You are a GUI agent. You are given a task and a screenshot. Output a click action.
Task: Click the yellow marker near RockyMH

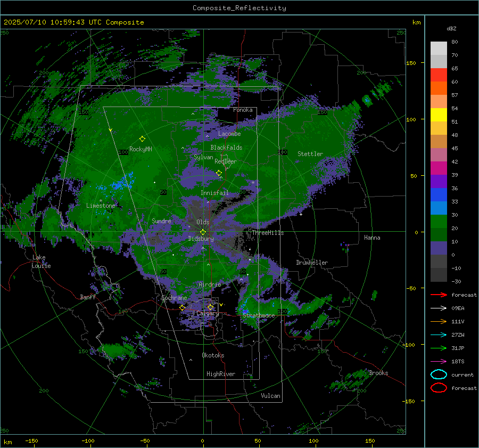click(142, 139)
